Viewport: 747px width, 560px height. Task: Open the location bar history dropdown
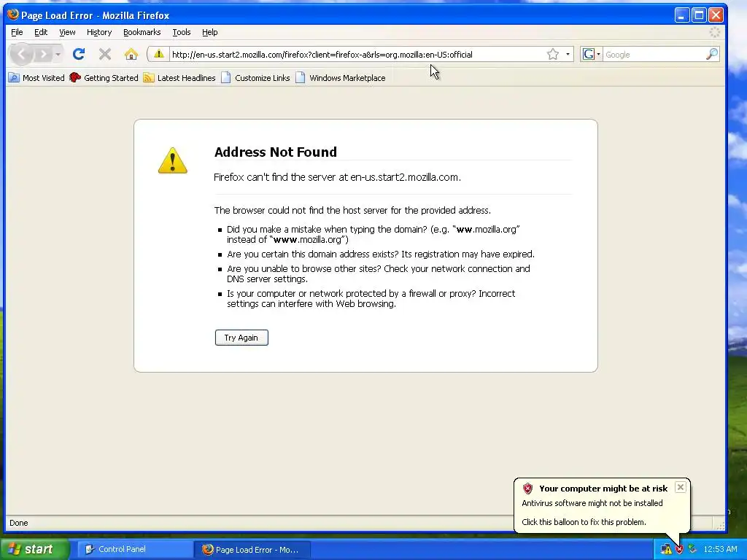568,54
